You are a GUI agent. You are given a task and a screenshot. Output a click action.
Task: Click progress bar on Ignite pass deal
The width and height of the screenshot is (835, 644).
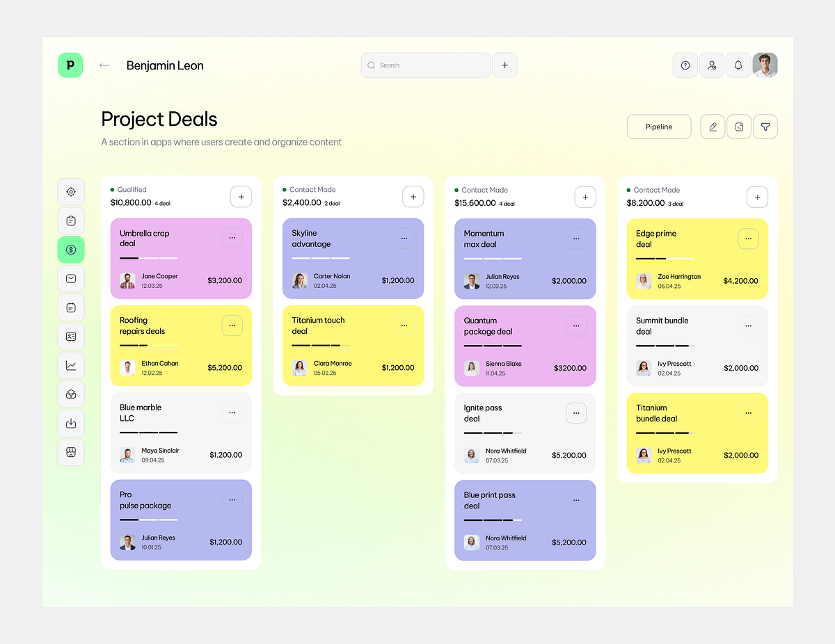point(493,433)
